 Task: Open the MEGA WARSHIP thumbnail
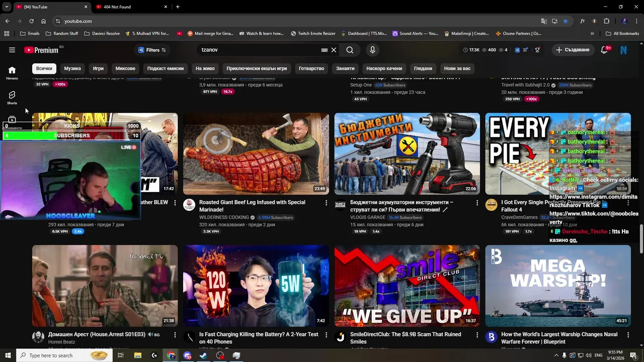(x=558, y=286)
